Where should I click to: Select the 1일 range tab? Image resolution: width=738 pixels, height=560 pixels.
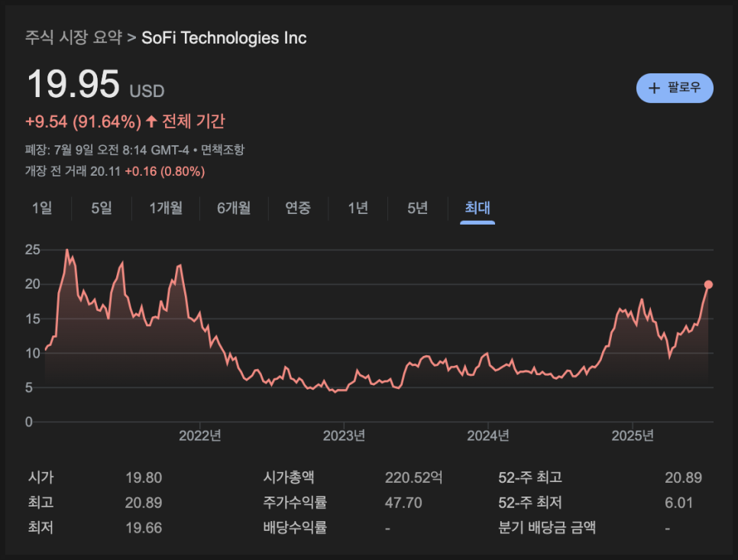(42, 208)
